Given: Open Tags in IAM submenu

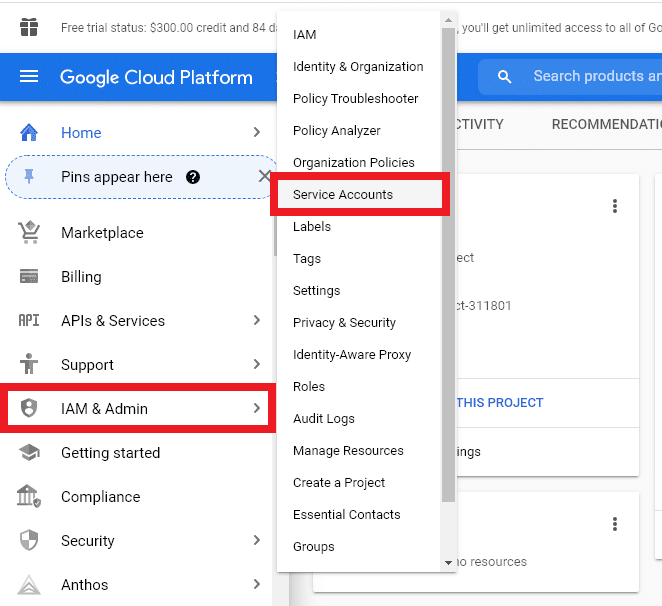Looking at the screenshot, I should point(359,258).
